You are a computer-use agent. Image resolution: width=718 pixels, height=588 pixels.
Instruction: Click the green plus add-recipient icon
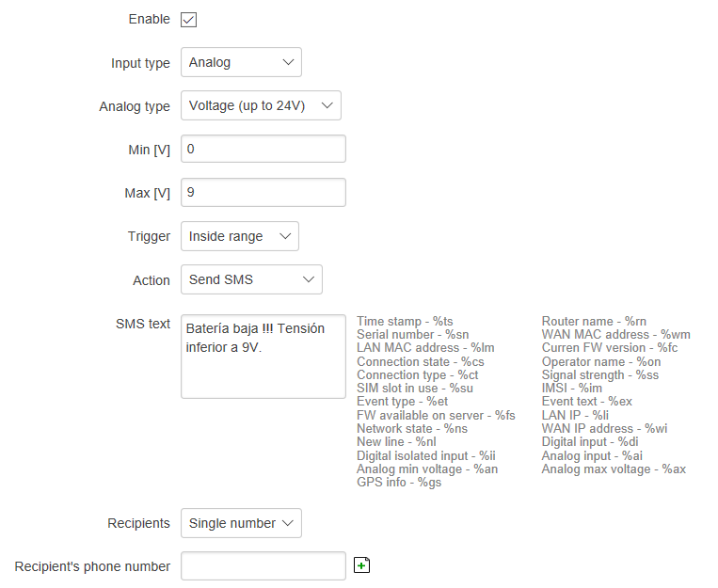pos(361,565)
